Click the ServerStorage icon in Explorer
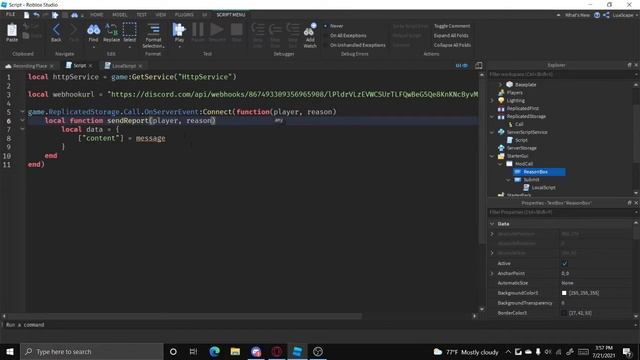Image resolution: width=640 pixels, height=360 pixels. 501,148
